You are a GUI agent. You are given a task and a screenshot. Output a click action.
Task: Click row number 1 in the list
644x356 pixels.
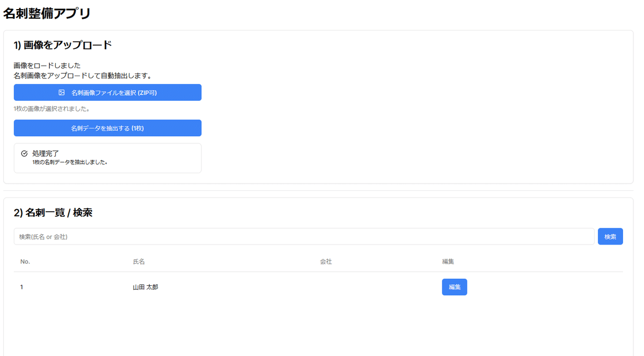pos(22,287)
